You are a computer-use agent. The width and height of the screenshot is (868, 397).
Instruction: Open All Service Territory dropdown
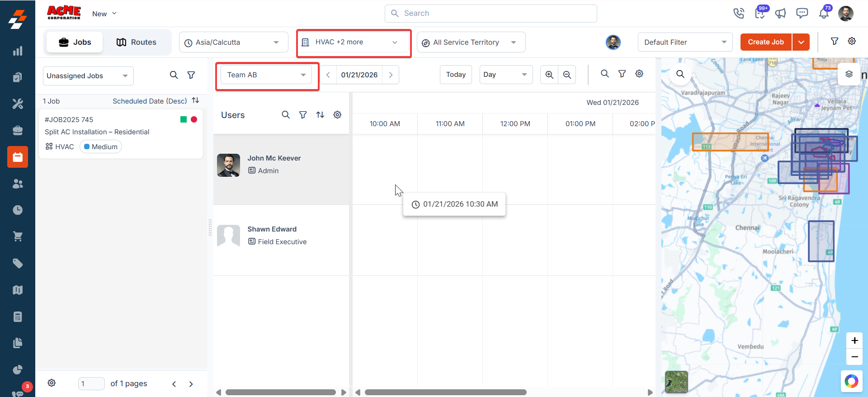click(471, 42)
